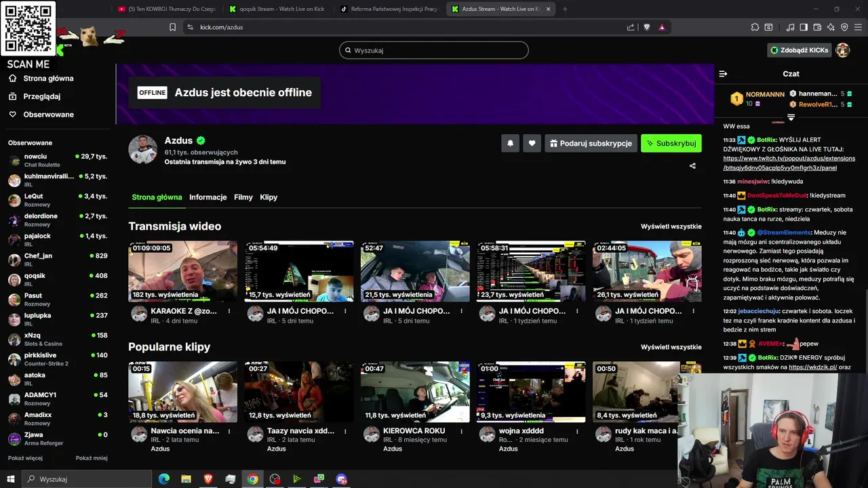Open the nowciu followed channel

[58, 161]
